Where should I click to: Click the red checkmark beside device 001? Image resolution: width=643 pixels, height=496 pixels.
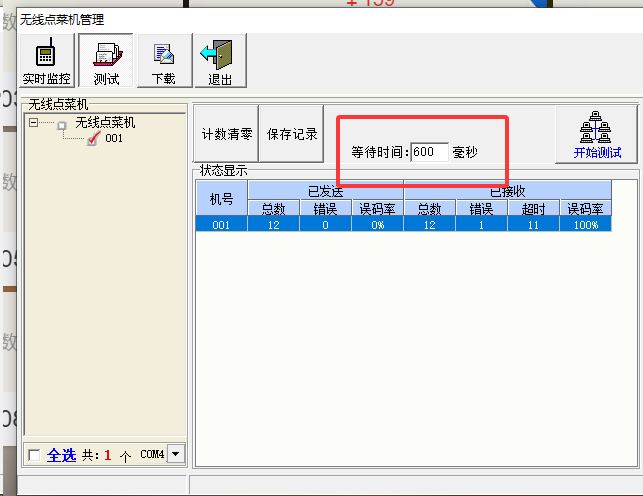94,139
